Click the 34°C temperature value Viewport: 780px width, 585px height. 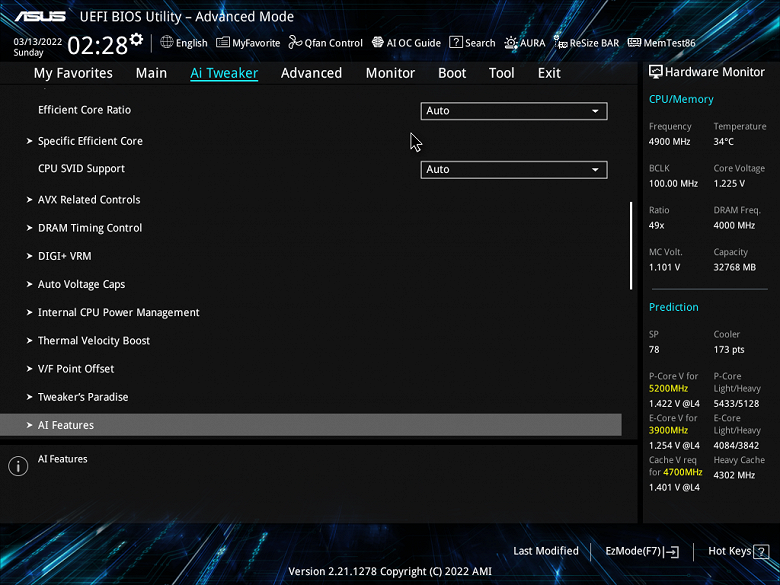coord(724,142)
